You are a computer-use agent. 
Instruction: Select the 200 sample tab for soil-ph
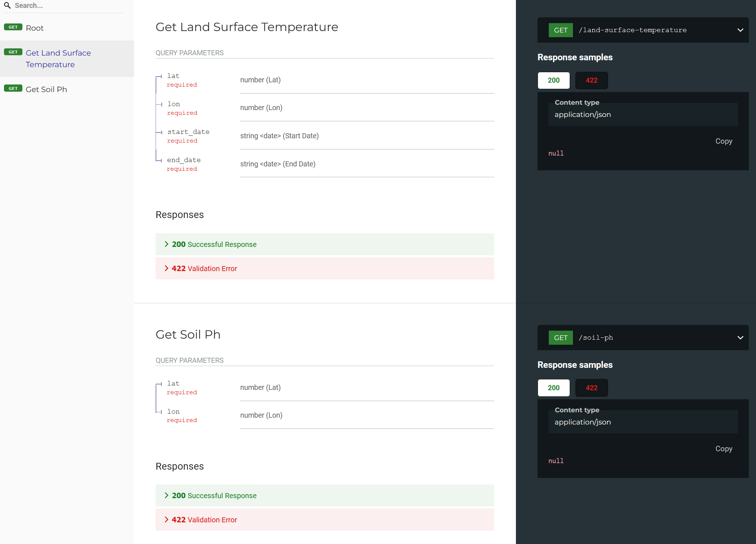553,388
